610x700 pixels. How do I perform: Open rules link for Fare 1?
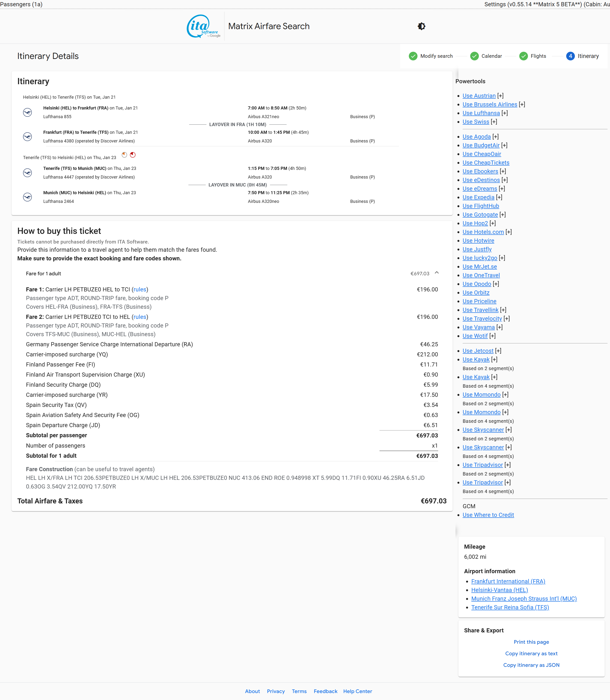[140, 289]
